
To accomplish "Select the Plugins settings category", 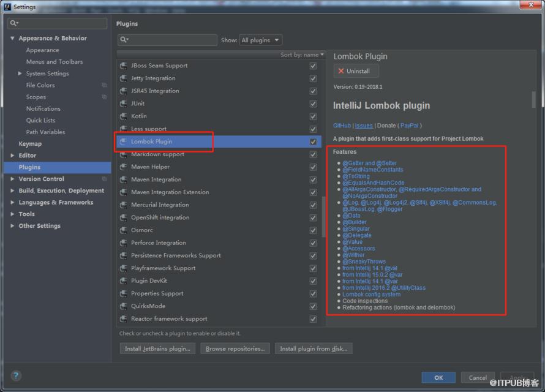I will point(58,167).
